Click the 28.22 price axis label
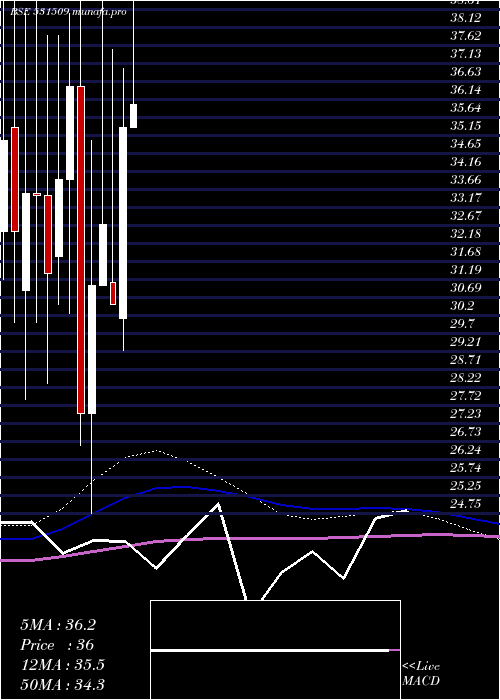 coord(466,378)
